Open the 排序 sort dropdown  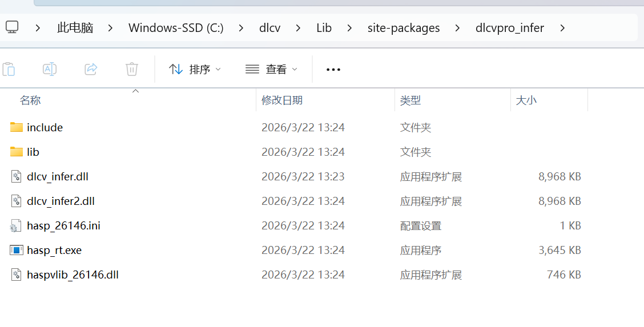point(195,69)
